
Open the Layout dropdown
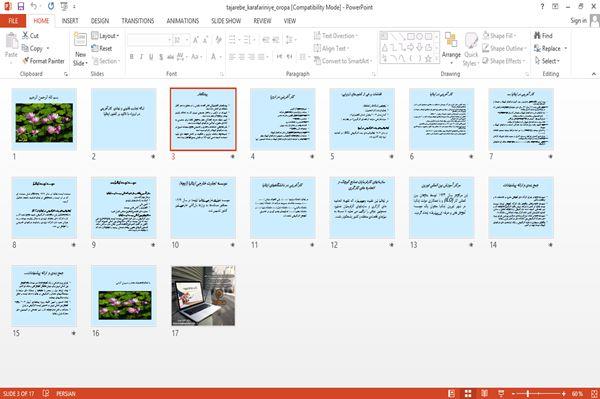105,36
